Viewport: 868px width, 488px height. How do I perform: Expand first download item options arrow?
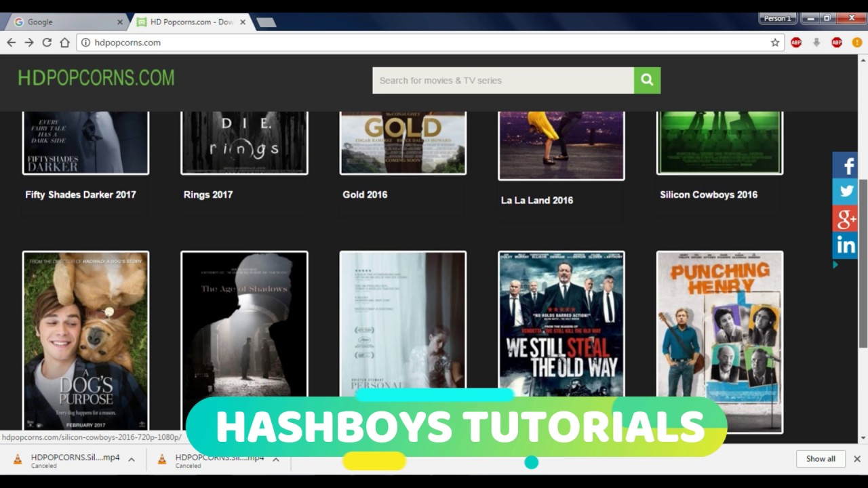[132, 459]
